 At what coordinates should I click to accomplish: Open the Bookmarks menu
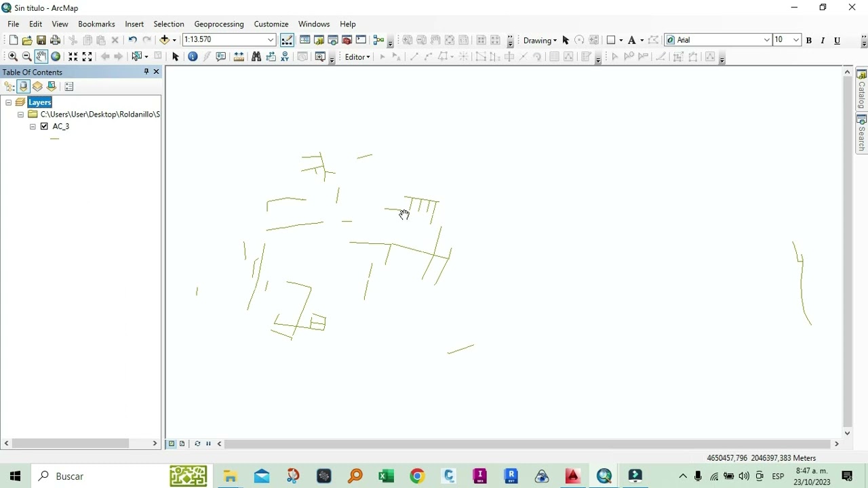click(x=96, y=24)
